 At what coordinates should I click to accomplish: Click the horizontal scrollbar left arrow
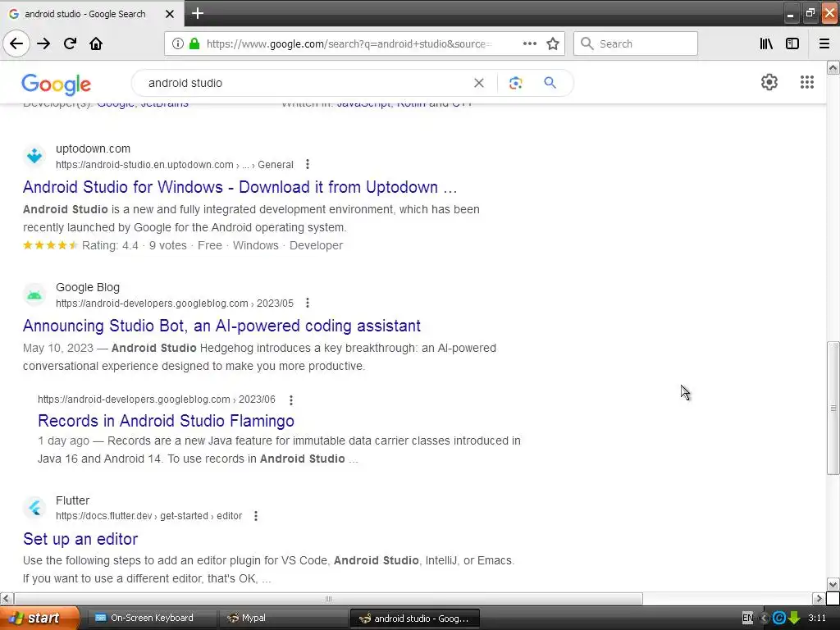[7, 598]
